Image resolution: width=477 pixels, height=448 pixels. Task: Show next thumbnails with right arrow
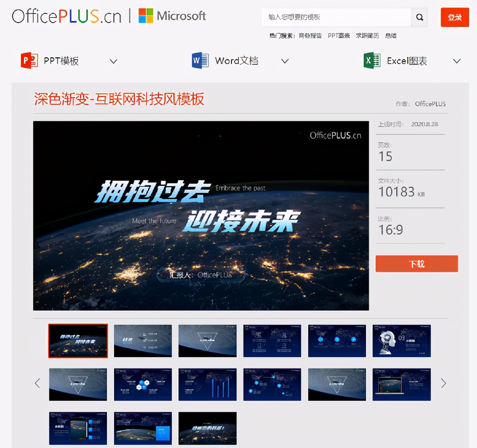pyautogui.click(x=444, y=383)
